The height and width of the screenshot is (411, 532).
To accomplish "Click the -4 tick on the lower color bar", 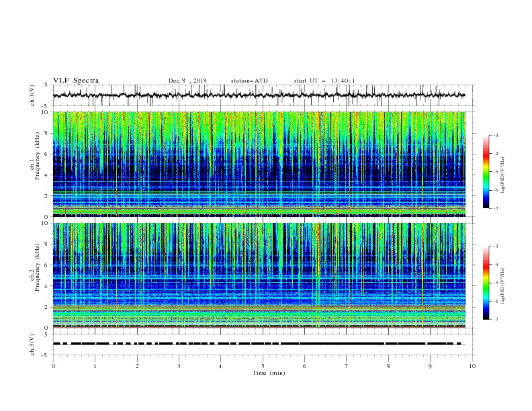I will click(x=495, y=265).
